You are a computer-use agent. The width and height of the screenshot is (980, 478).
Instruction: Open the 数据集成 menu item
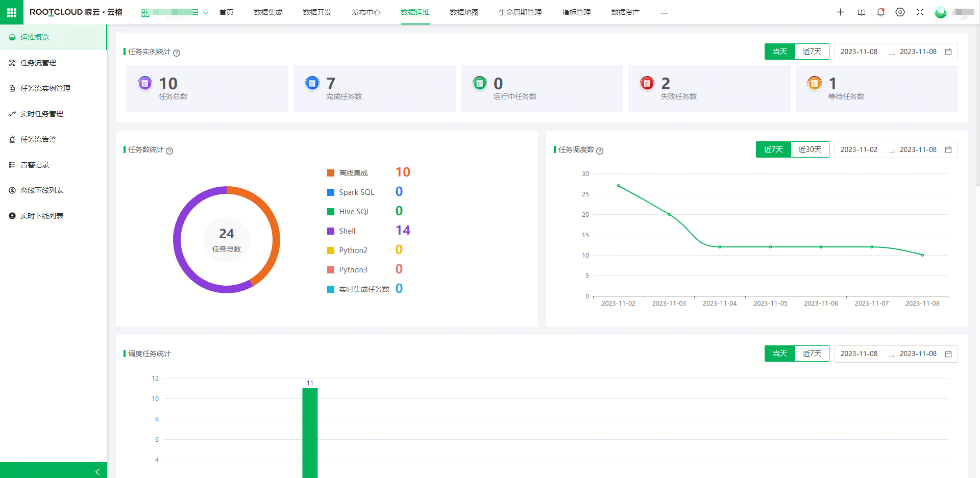click(267, 12)
